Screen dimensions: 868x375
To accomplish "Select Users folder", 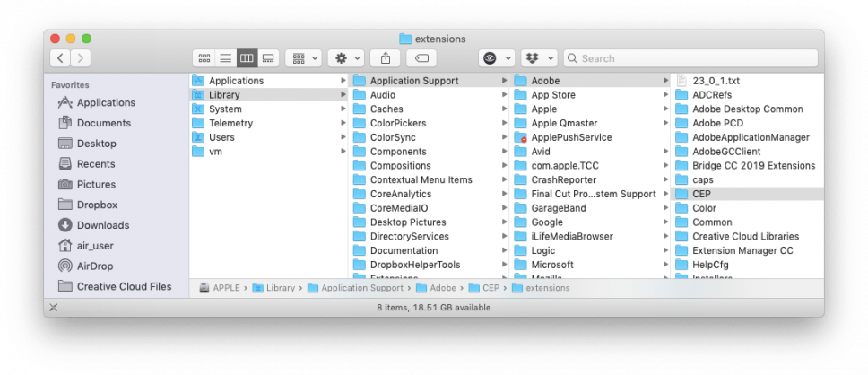I will click(268, 137).
